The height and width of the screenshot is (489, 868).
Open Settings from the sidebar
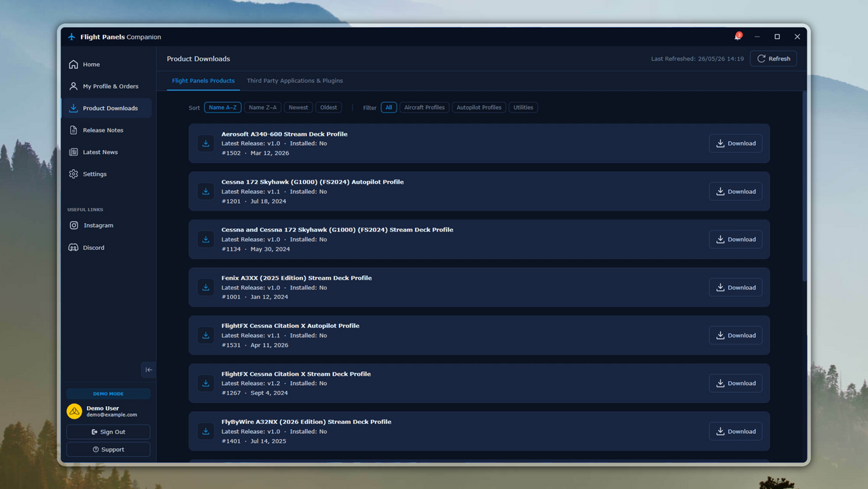tap(107, 174)
